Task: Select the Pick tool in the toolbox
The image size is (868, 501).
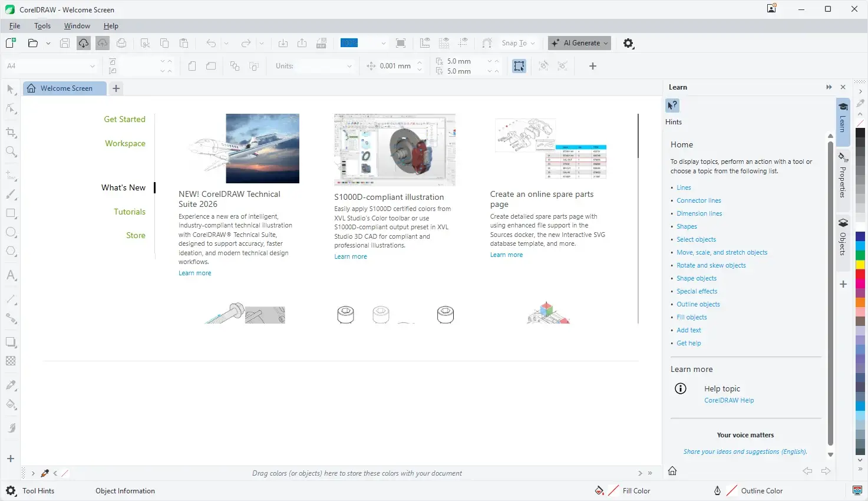Action: tap(11, 89)
